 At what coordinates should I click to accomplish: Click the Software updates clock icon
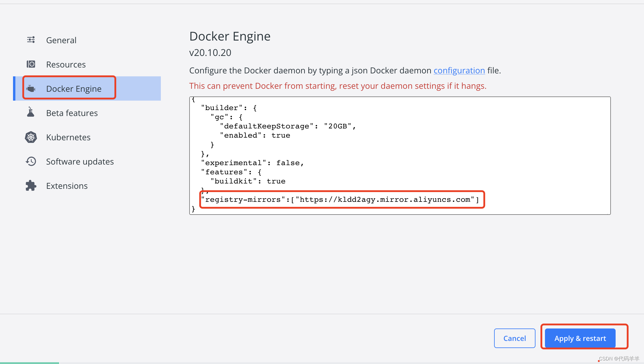click(31, 161)
